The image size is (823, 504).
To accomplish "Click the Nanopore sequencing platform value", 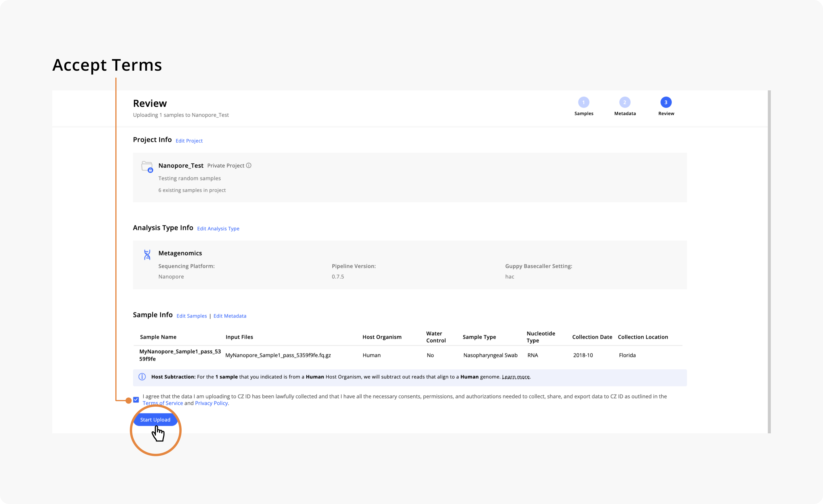I will (171, 277).
